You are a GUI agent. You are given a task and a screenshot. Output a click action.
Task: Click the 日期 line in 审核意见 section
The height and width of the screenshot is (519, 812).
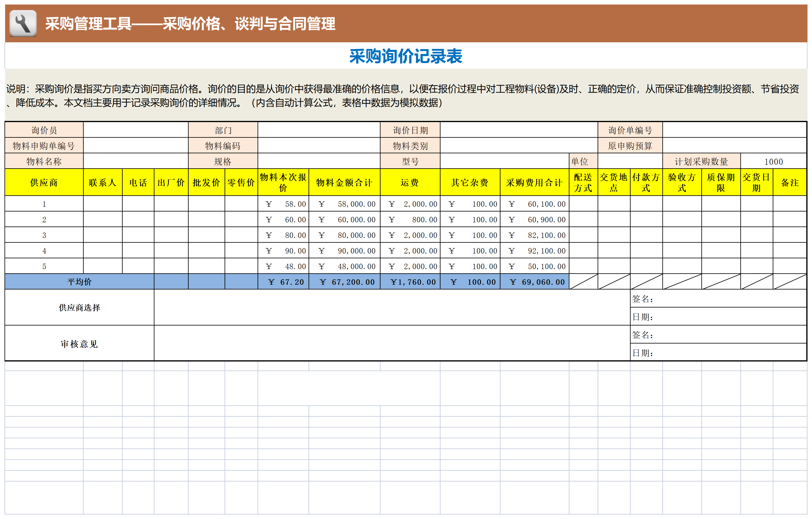click(718, 352)
